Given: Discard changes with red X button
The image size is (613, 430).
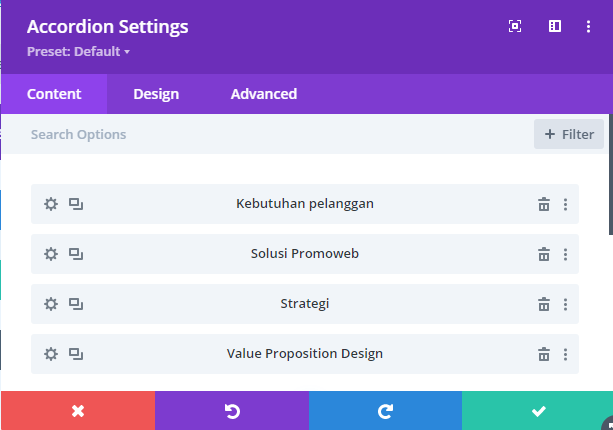Looking at the screenshot, I should point(78,411).
